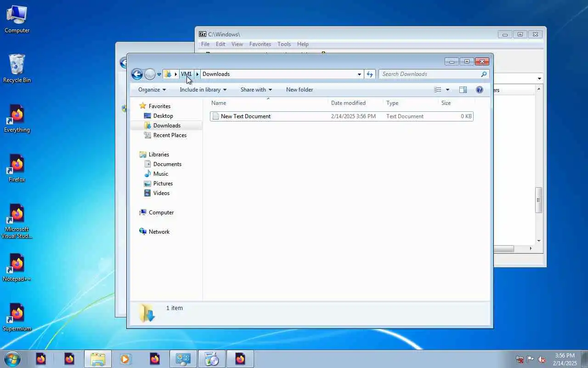Select the Supermium desktop shortcut
This screenshot has width=588, height=368.
point(17,317)
